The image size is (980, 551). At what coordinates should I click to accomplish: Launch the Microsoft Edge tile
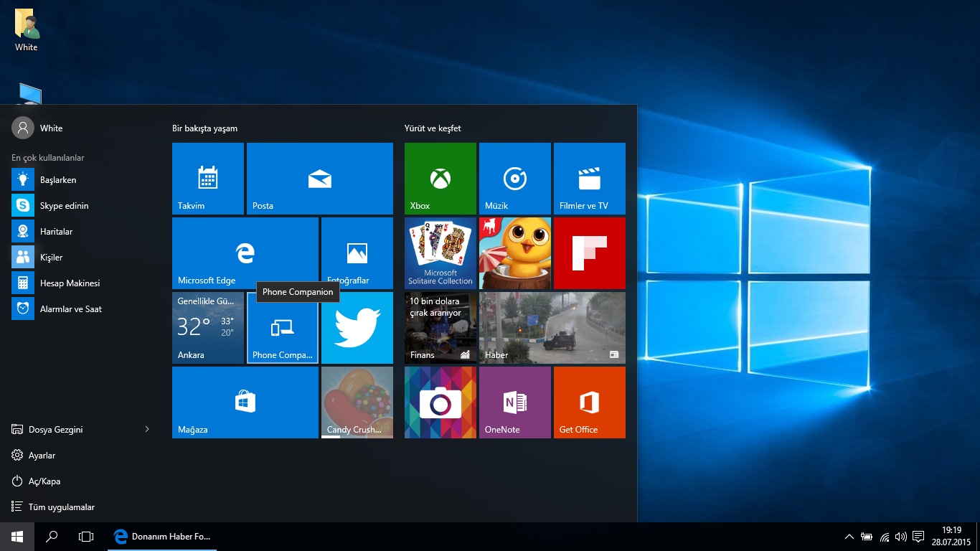(x=245, y=253)
